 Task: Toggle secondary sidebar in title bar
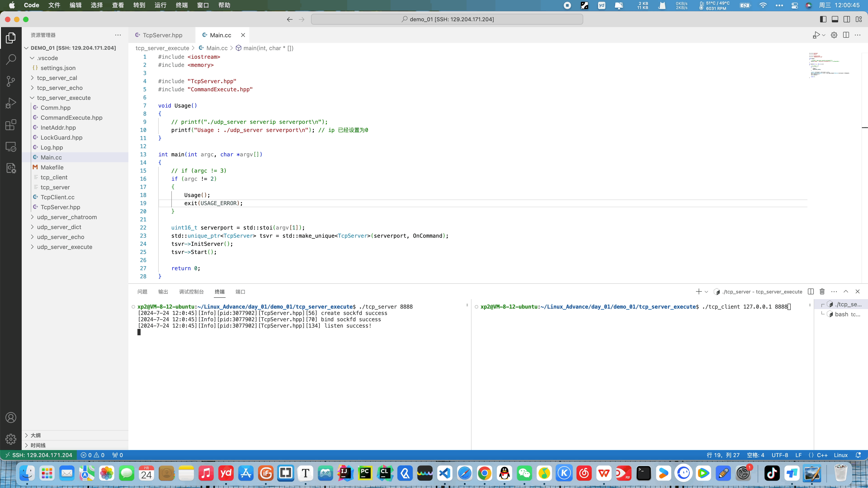[x=847, y=19]
